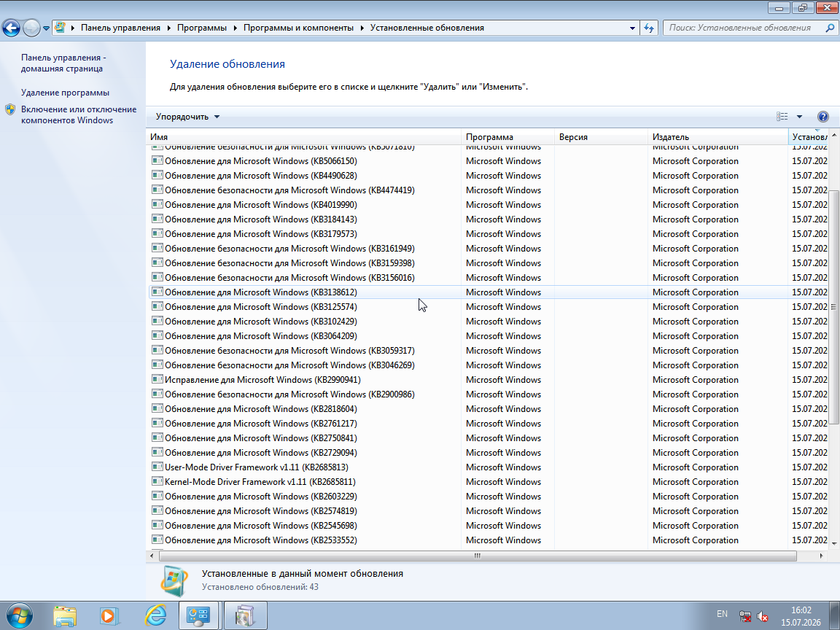840x630 pixels.
Task: Select update KB3102429 row
Action: tap(488, 322)
